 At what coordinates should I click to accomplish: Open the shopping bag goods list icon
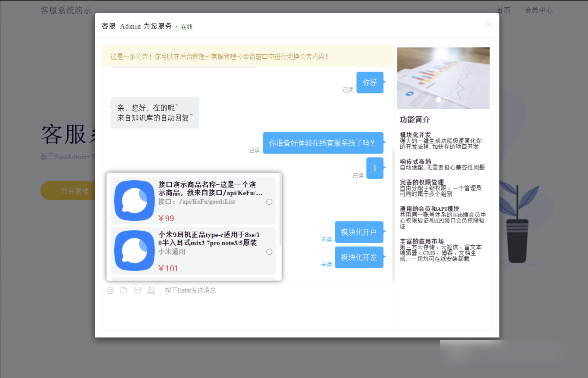coord(137,290)
